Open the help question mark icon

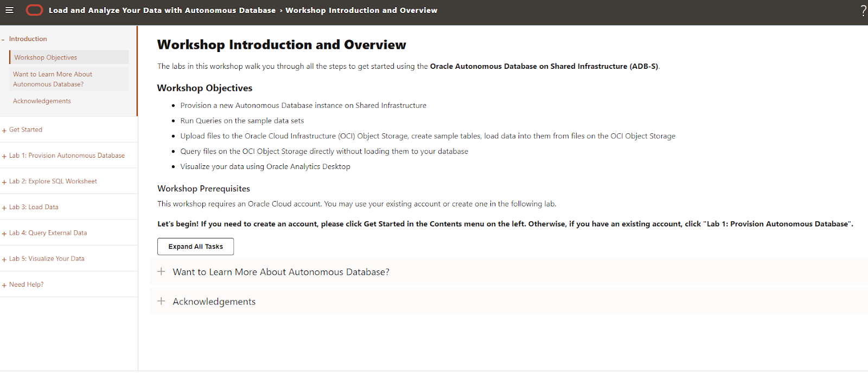tap(863, 10)
